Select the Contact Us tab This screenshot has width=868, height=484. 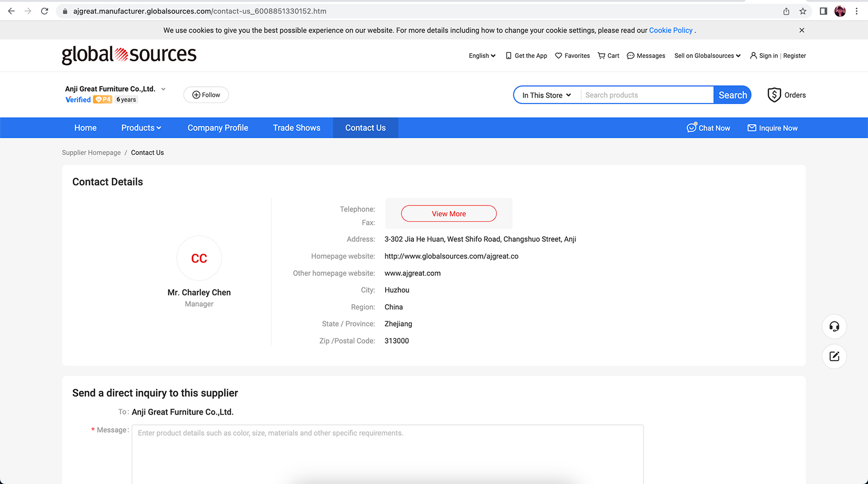point(366,128)
